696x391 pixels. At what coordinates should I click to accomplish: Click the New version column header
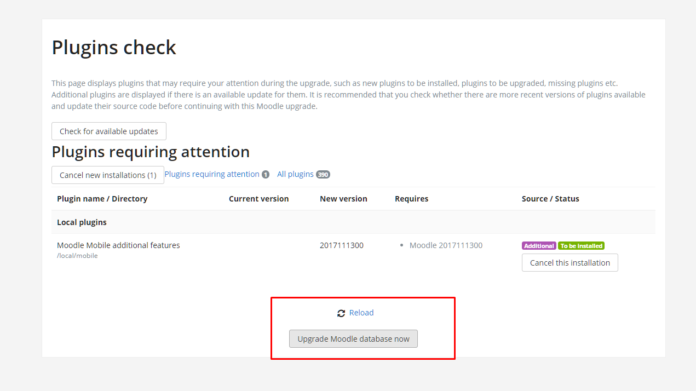point(344,199)
